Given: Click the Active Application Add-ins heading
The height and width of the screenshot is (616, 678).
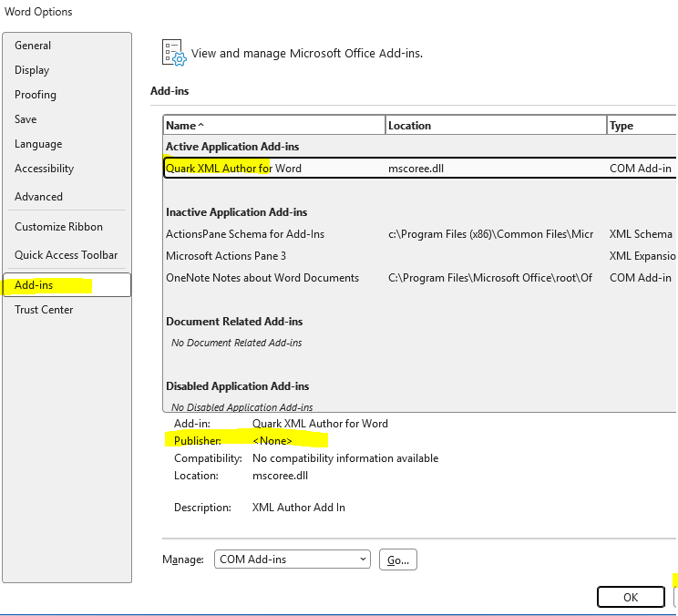Looking at the screenshot, I should (x=232, y=147).
